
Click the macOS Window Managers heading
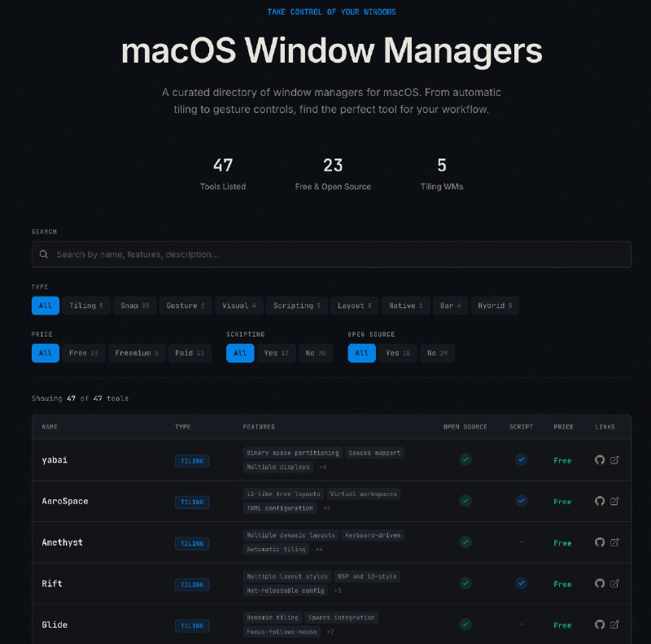331,50
